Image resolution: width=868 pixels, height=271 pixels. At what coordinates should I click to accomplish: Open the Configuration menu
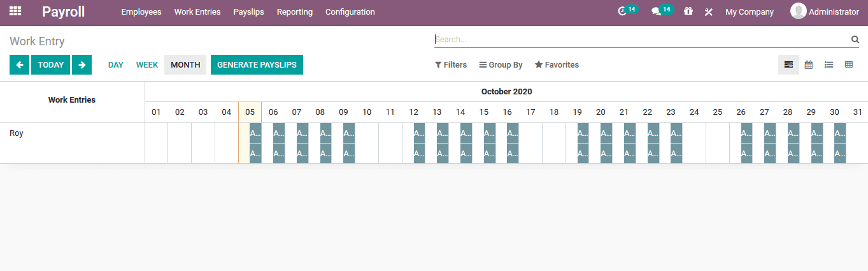click(350, 12)
